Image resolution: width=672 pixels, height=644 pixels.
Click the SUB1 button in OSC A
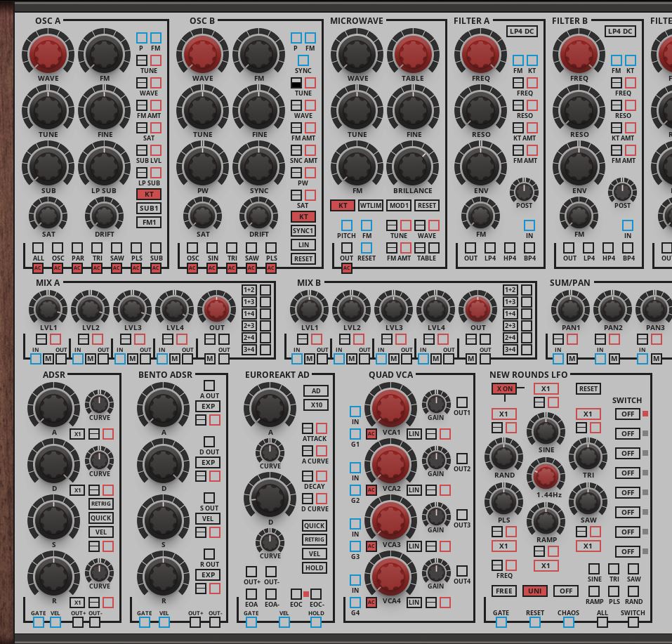pyautogui.click(x=148, y=208)
